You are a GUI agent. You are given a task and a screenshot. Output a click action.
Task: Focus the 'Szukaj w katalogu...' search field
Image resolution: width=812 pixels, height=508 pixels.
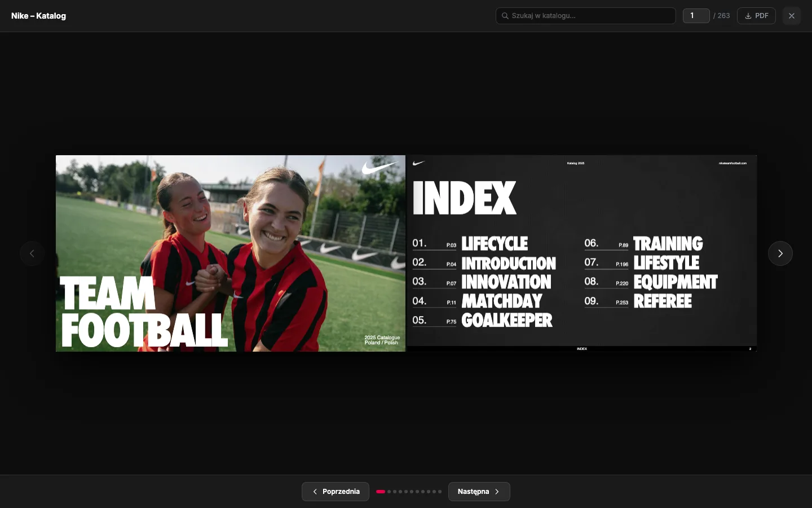[586, 16]
